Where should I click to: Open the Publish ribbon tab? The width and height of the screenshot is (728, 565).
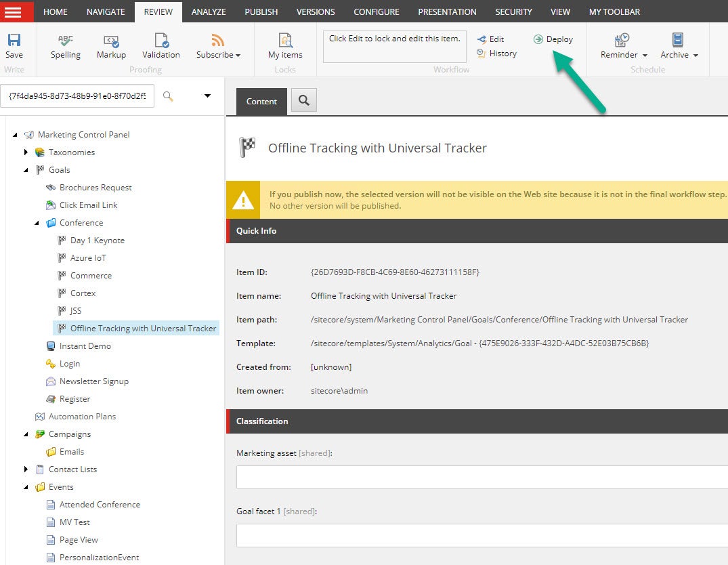click(x=261, y=12)
